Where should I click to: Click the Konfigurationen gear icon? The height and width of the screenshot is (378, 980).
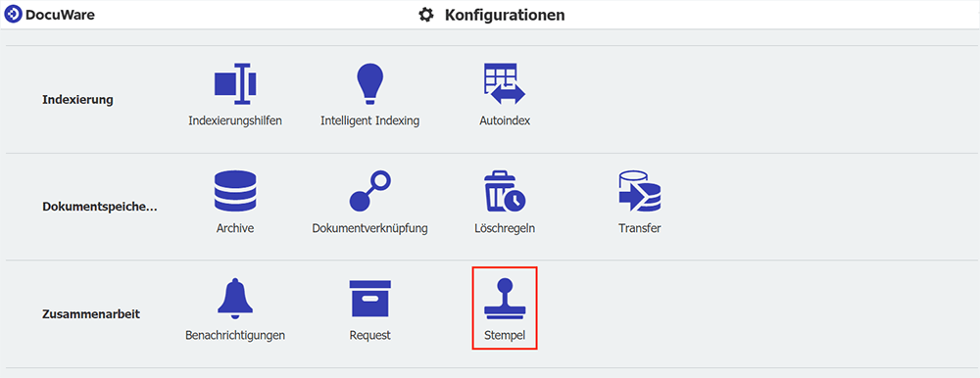425,15
